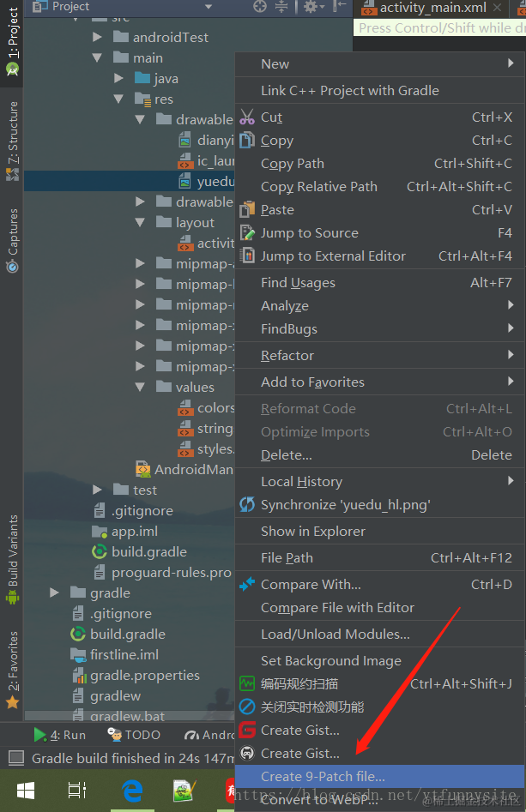Open Project panel settings gear
Screen dimensions: 526x812
311,6
